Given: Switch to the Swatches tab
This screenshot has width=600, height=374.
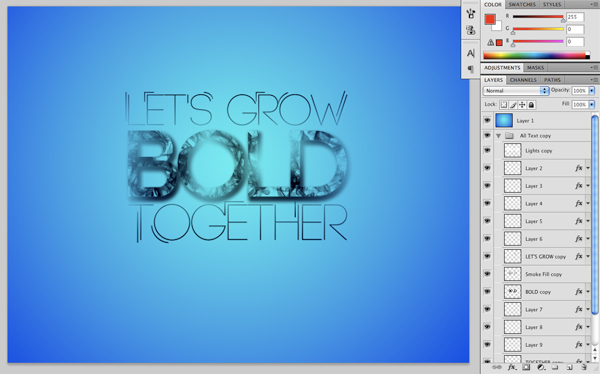Looking at the screenshot, I should [522, 5].
